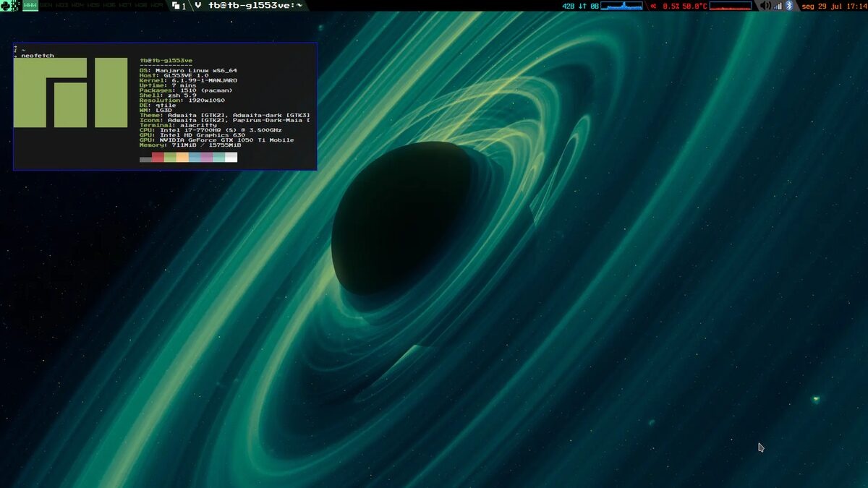Click the blue color block in neofetch palette
Image resolution: width=868 pixels, height=488 pixels.
(x=195, y=157)
